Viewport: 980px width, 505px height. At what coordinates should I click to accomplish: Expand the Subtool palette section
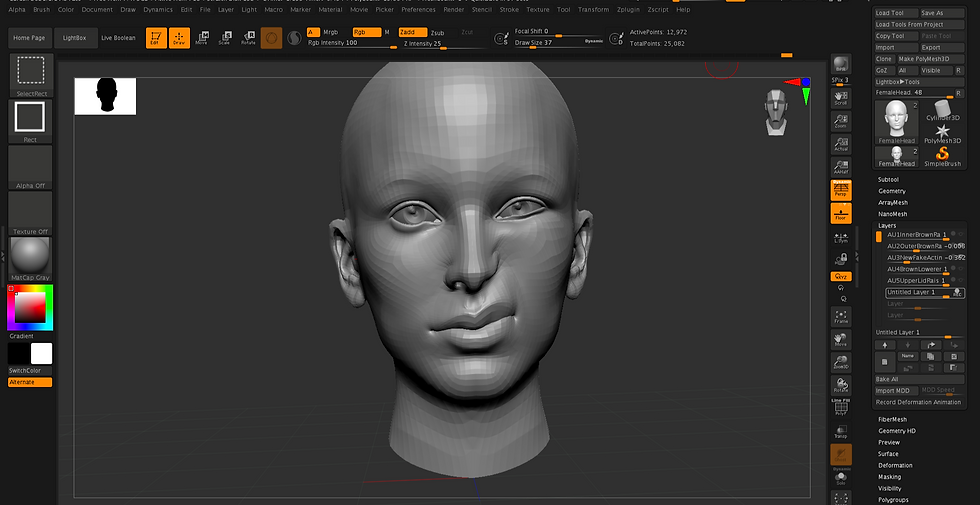(x=888, y=179)
